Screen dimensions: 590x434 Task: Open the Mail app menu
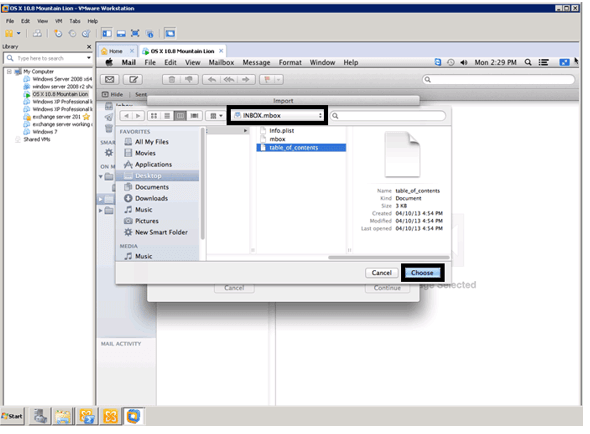pos(129,62)
